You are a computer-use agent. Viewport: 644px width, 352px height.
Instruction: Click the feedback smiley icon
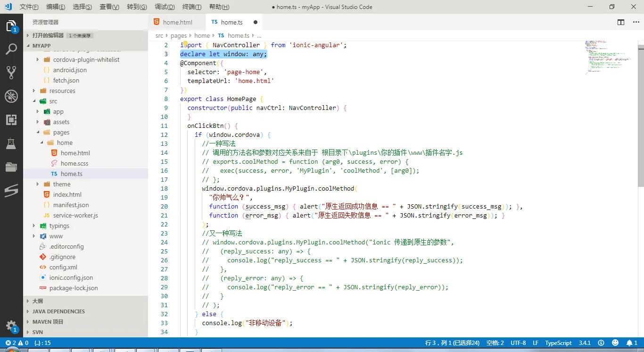point(615,343)
